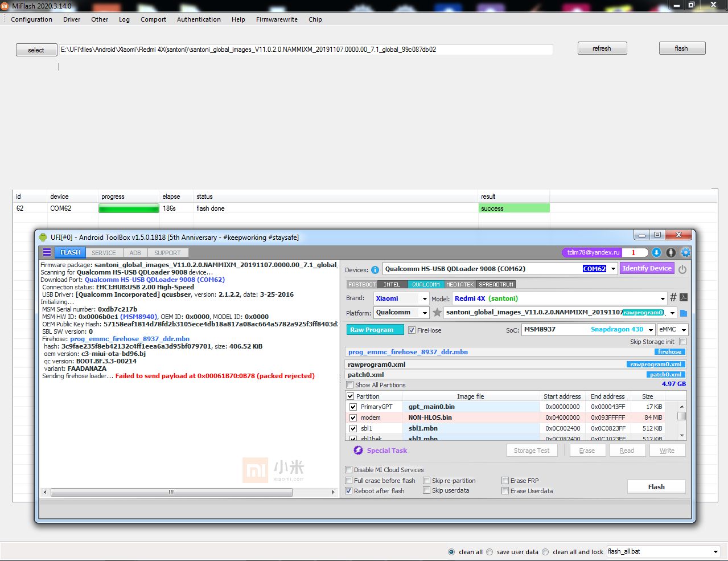Click the blue info icon beside Devices
Screen dimensions: 728x561
[x=375, y=270]
